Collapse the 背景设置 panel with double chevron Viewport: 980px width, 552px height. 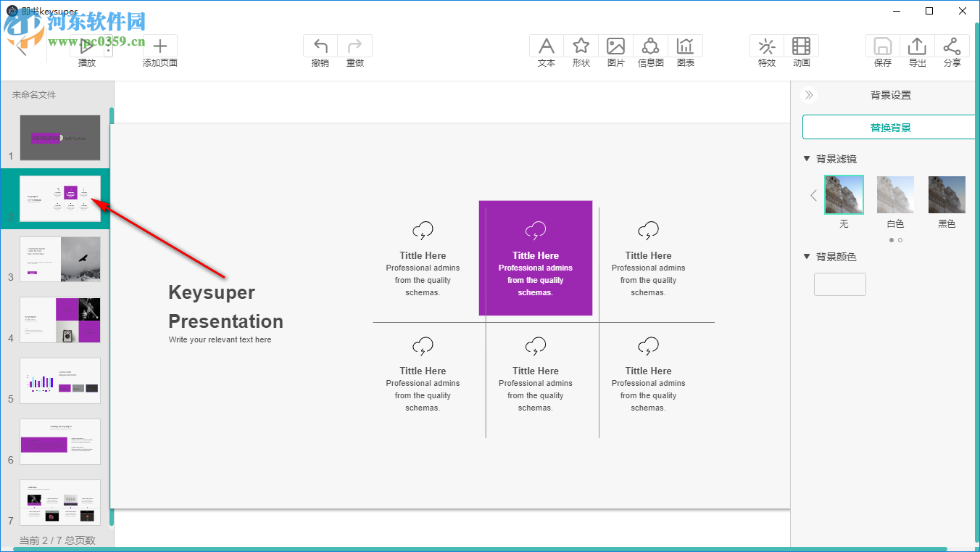[809, 95]
